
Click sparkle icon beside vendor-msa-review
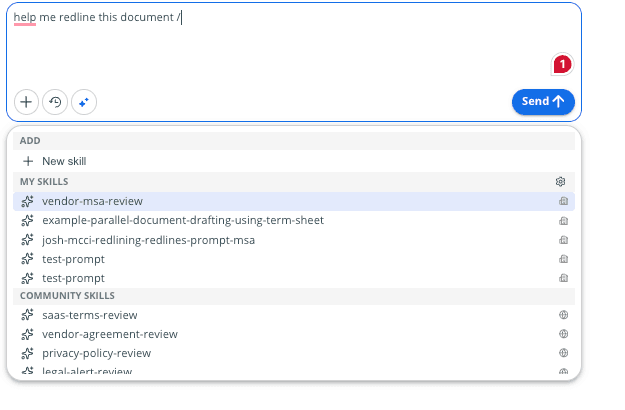28,201
